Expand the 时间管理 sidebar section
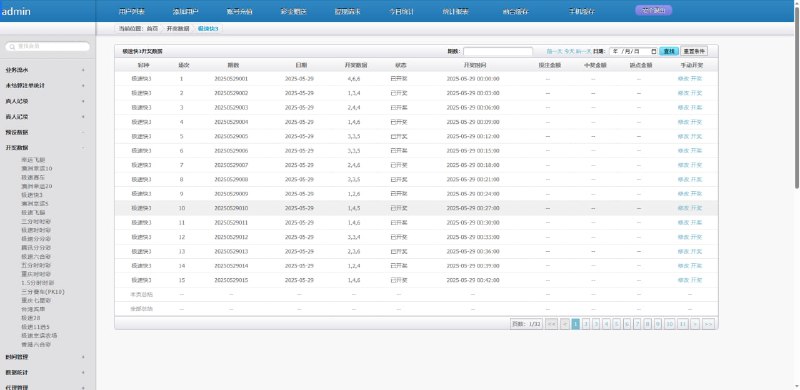800x390 pixels. (47, 357)
